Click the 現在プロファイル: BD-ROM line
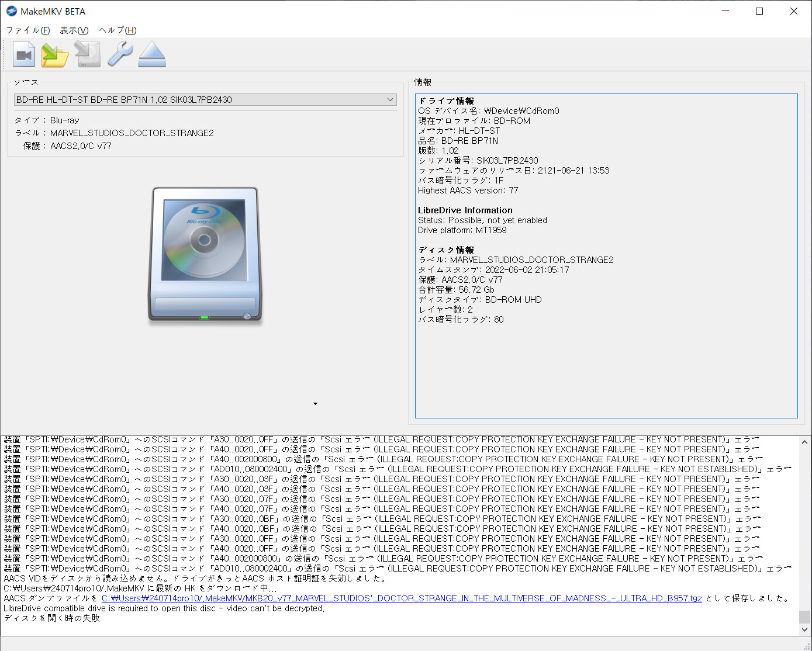 pyautogui.click(x=474, y=121)
